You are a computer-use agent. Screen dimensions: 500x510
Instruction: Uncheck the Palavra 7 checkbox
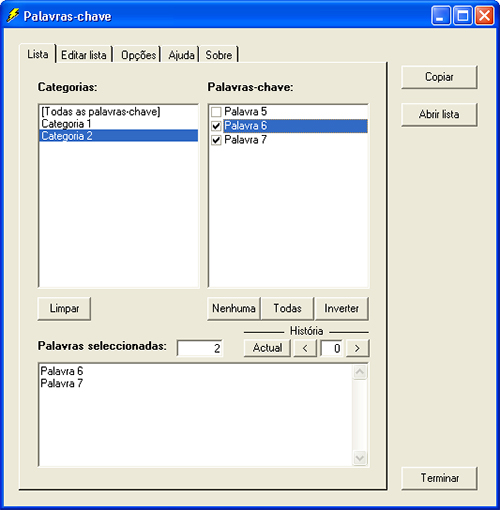coord(216,140)
